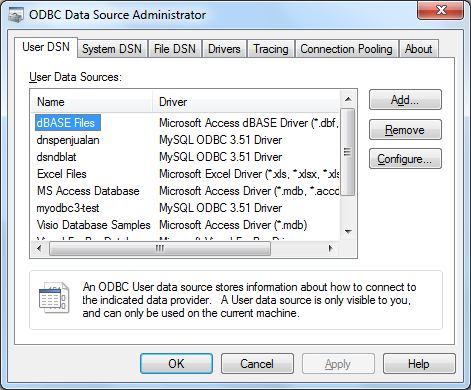This screenshot has width=471, height=390.
Task: Click the Name column header
Action: 92,102
